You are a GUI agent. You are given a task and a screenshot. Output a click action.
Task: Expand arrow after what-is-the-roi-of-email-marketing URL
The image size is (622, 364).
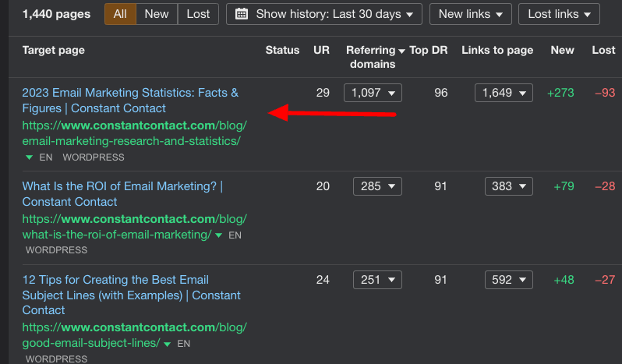[x=218, y=235]
